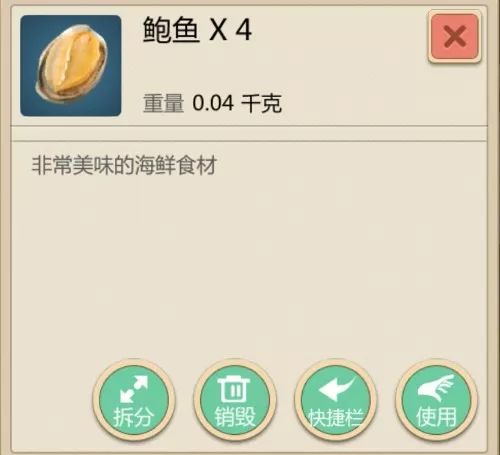Click the 快捷栏 text label under arrow
500x455 pixels.
click(335, 417)
